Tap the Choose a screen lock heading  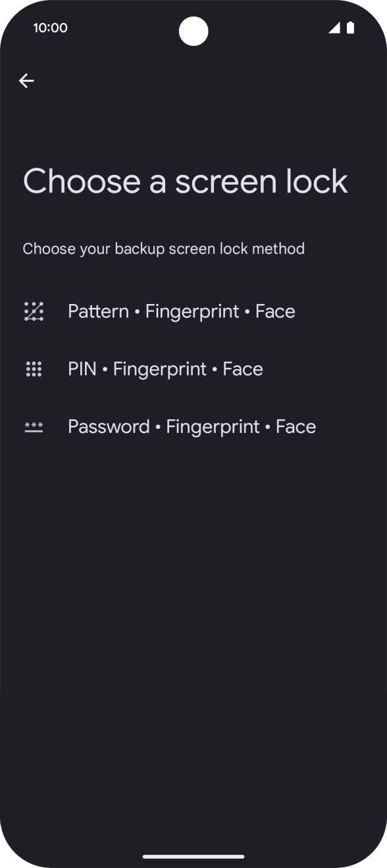(185, 180)
